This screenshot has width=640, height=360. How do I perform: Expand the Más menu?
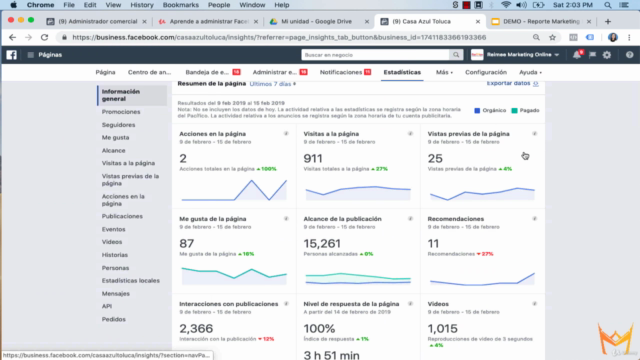click(x=444, y=72)
